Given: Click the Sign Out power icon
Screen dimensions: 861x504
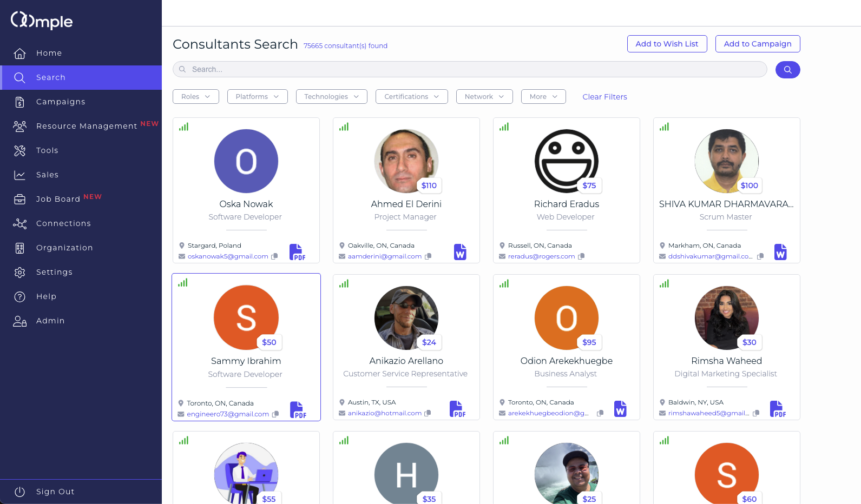Looking at the screenshot, I should (20, 492).
